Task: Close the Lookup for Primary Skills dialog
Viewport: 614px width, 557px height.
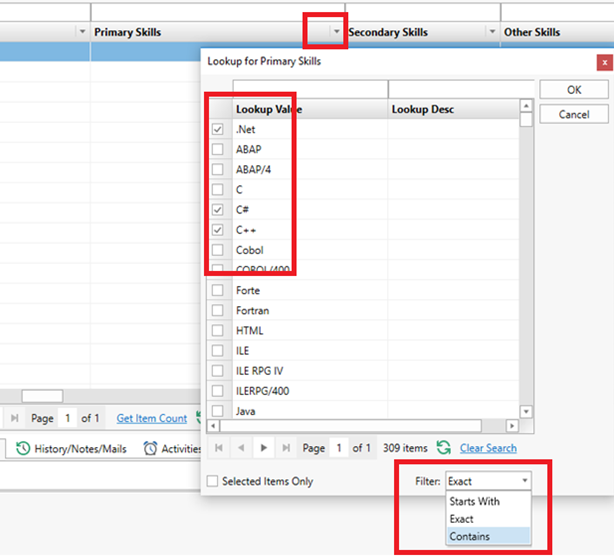Action: click(x=605, y=63)
